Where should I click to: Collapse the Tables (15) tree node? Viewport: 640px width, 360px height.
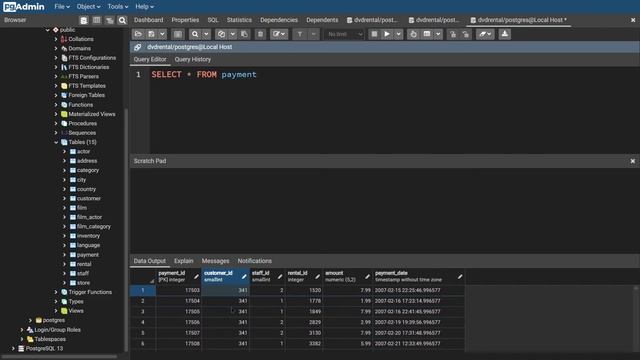pos(56,142)
